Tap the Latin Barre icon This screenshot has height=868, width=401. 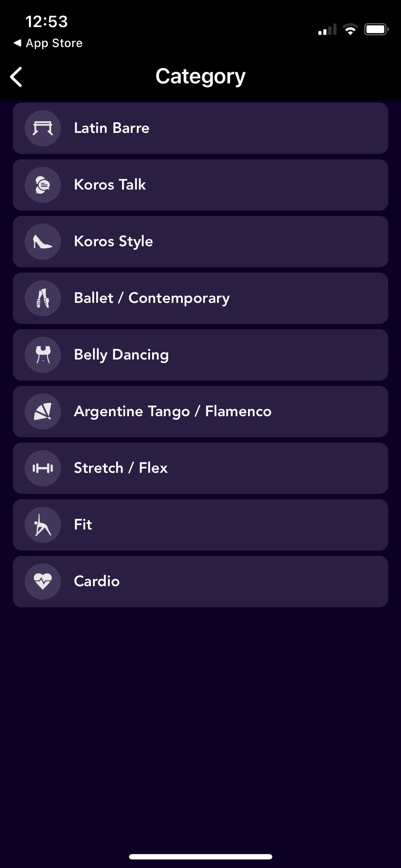tap(43, 128)
